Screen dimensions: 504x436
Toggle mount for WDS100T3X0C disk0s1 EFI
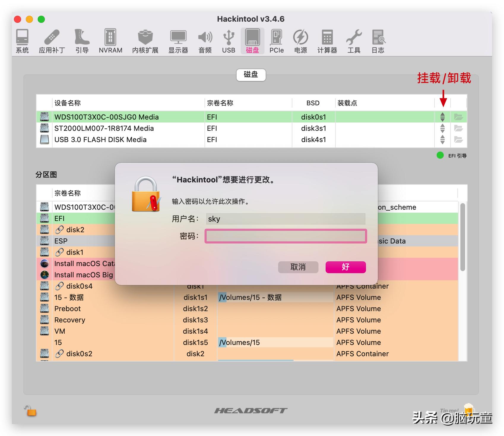pos(442,117)
